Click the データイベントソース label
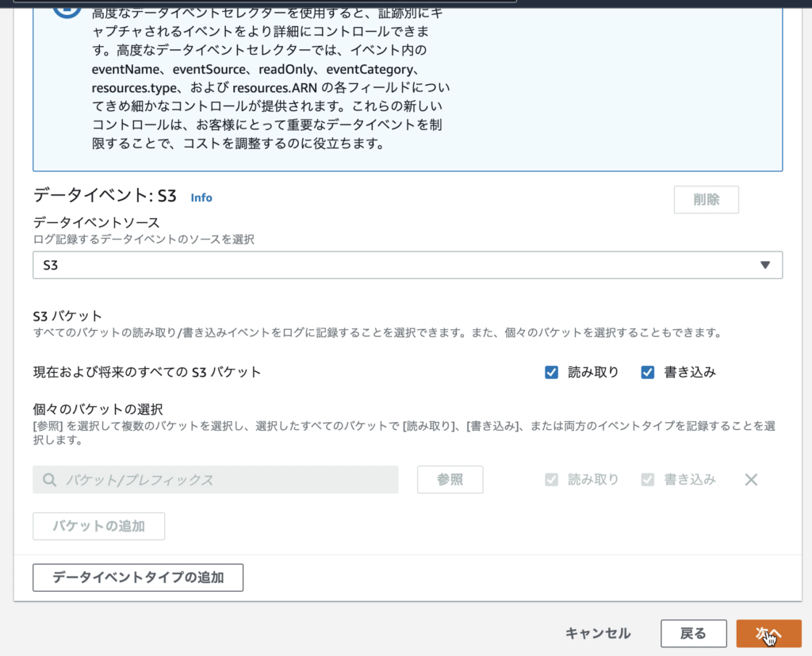812x656 pixels. tap(96, 223)
